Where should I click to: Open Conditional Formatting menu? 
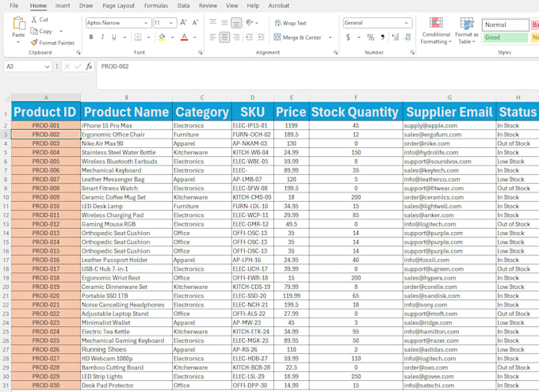pos(436,31)
